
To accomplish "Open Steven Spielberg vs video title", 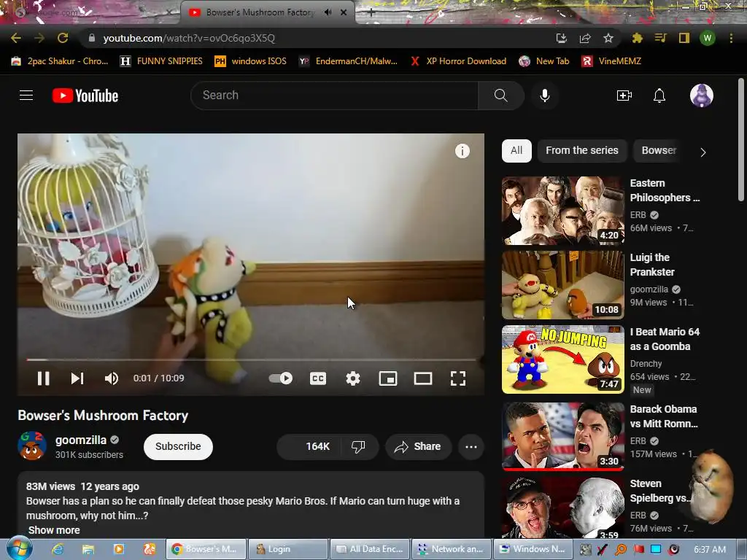I will (659, 491).
